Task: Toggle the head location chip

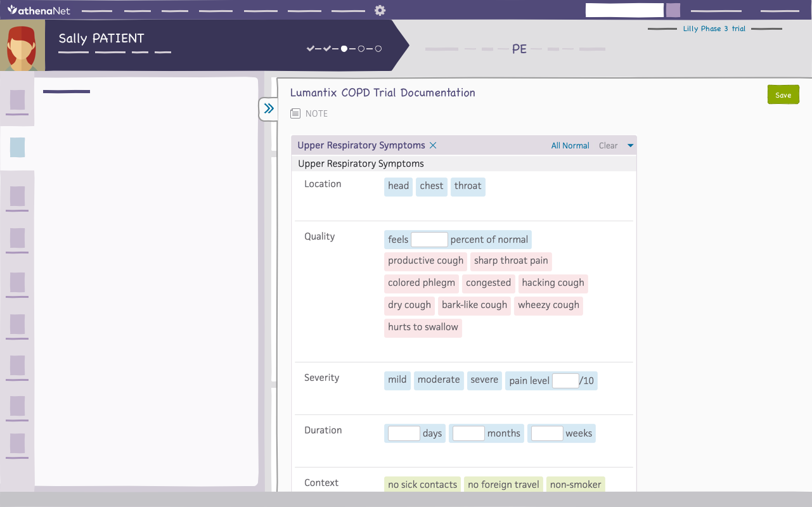Action: (x=398, y=186)
